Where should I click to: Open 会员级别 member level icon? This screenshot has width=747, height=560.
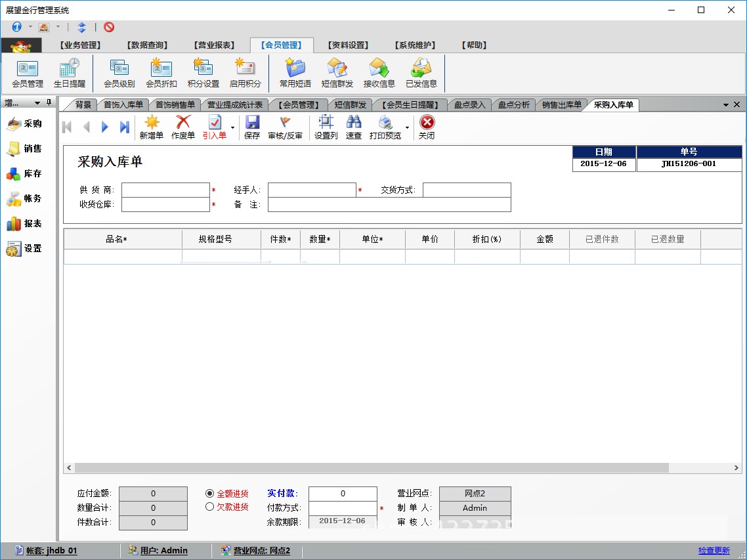119,74
